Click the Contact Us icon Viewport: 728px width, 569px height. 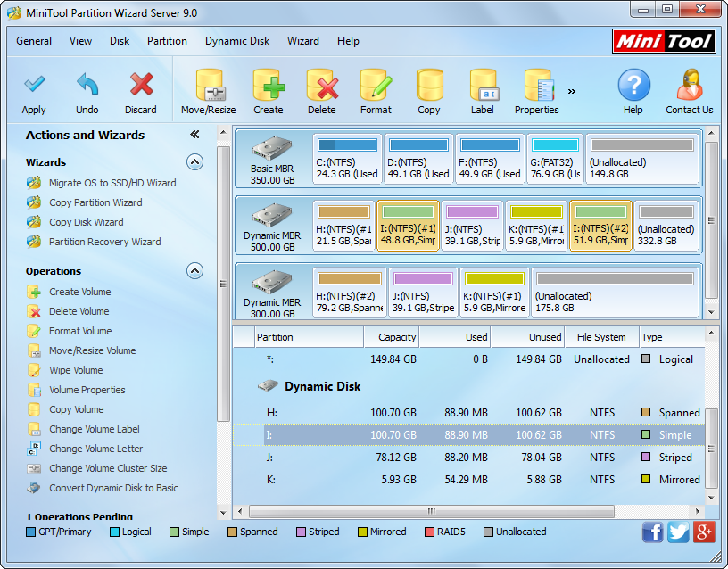[x=690, y=85]
